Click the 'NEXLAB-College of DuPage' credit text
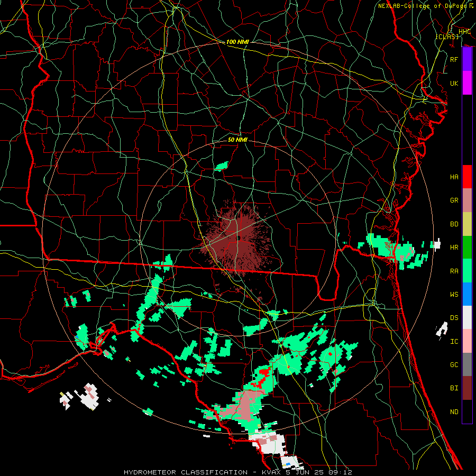Image resolution: width=476 pixels, height=476 pixels. click(x=422, y=6)
